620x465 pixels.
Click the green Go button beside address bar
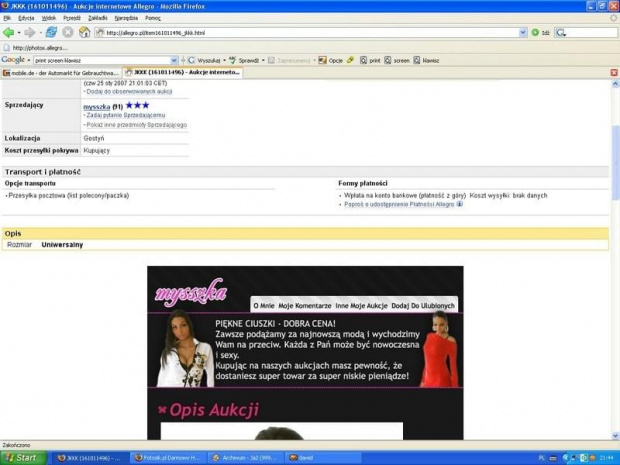[x=534, y=32]
